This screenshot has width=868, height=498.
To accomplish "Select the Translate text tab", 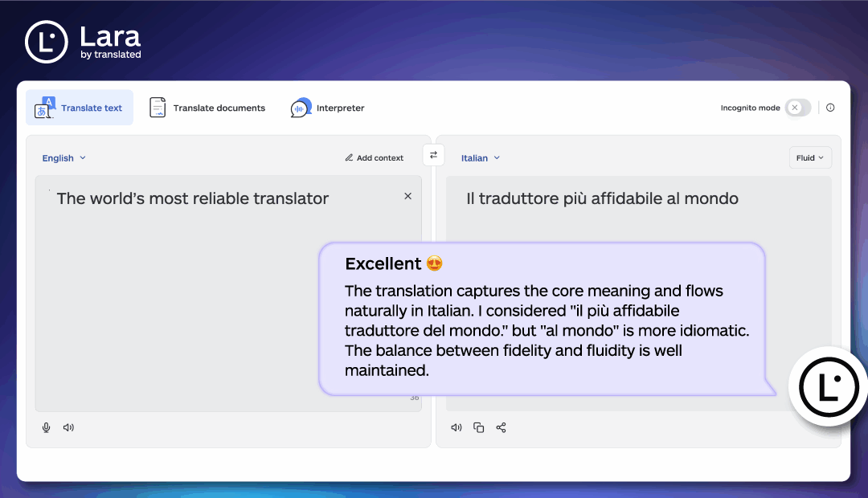I will click(x=80, y=108).
